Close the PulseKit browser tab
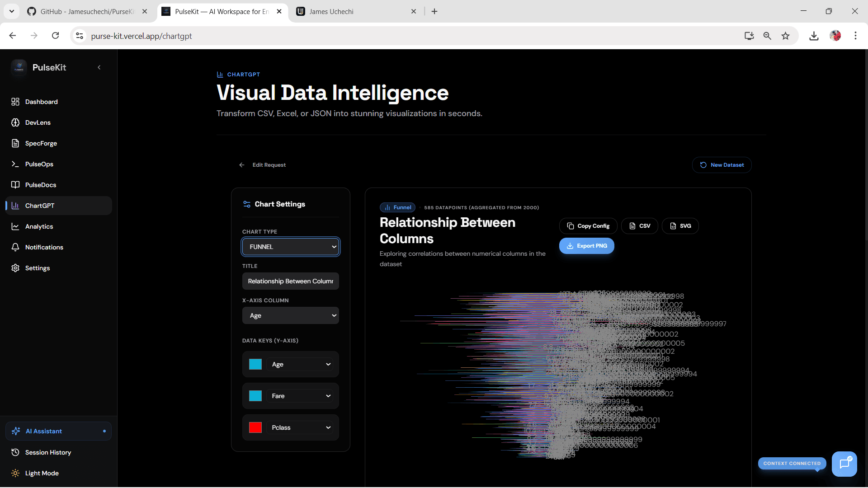The width and height of the screenshot is (868, 488). pyautogui.click(x=279, y=11)
